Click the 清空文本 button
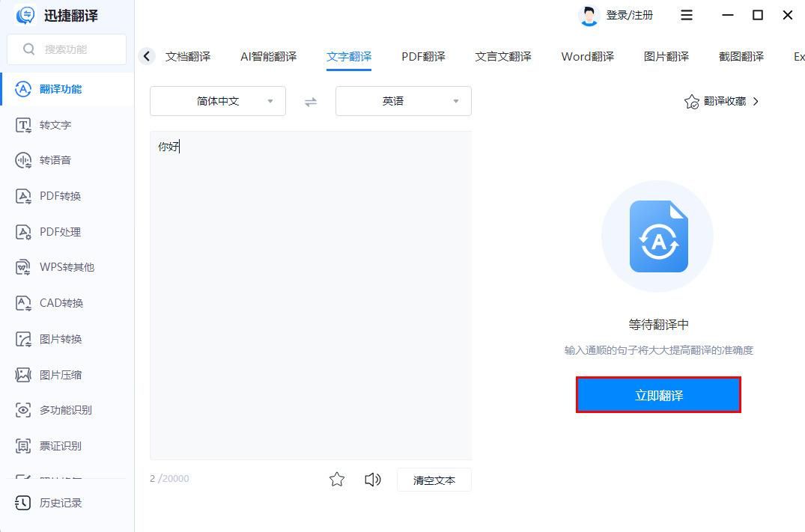Screen dimensions: 805x532 pyautogui.click(x=434, y=480)
